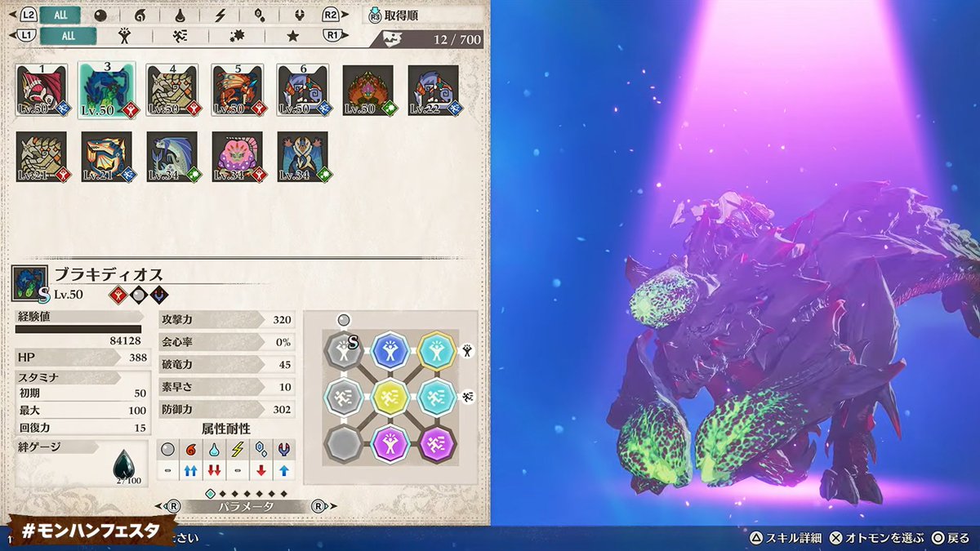
Task: Select party slot 5 orange monster Lv.50
Action: click(238, 91)
